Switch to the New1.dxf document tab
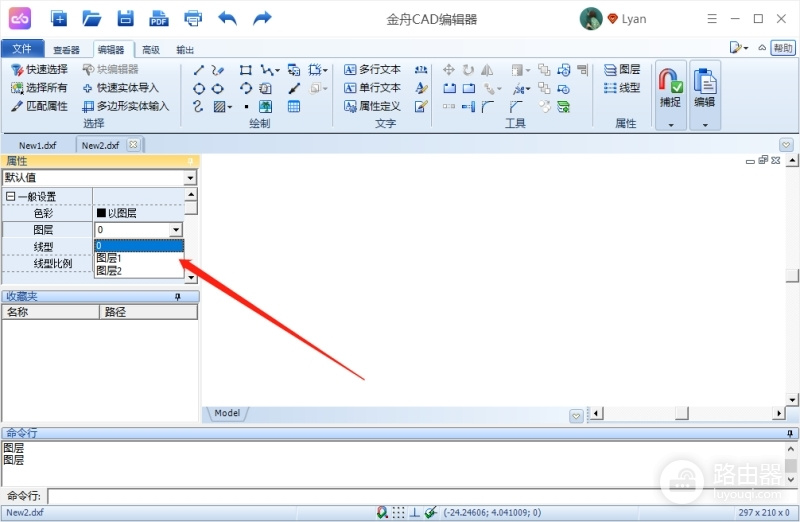800x522 pixels. coord(38,145)
